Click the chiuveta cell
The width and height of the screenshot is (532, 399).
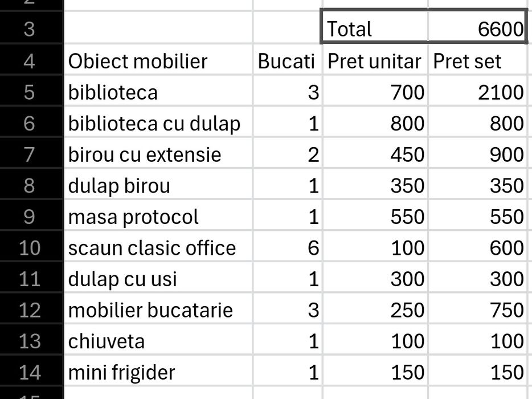[x=158, y=341]
